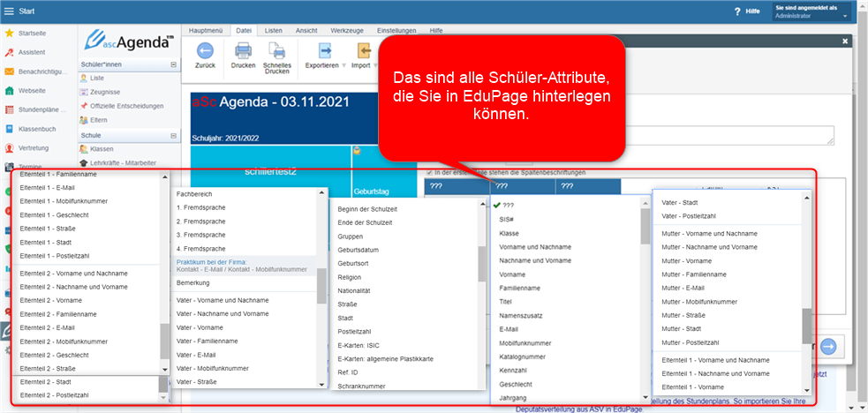
Task: Open the Klassenbuch icon
Action: point(9,129)
